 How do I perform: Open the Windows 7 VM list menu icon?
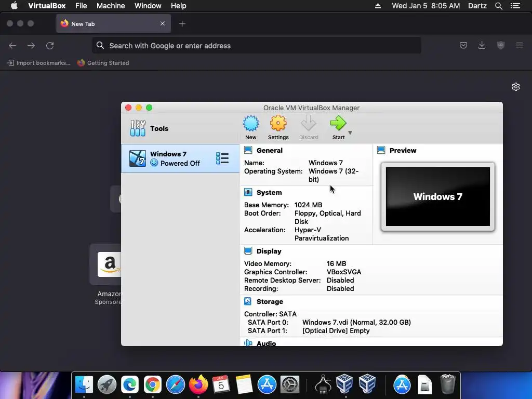pyautogui.click(x=222, y=158)
